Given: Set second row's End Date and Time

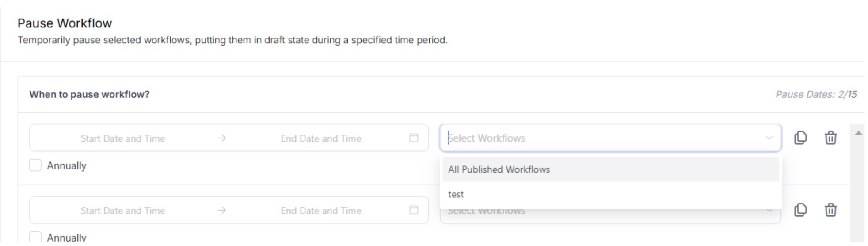Looking at the screenshot, I should [x=321, y=211].
